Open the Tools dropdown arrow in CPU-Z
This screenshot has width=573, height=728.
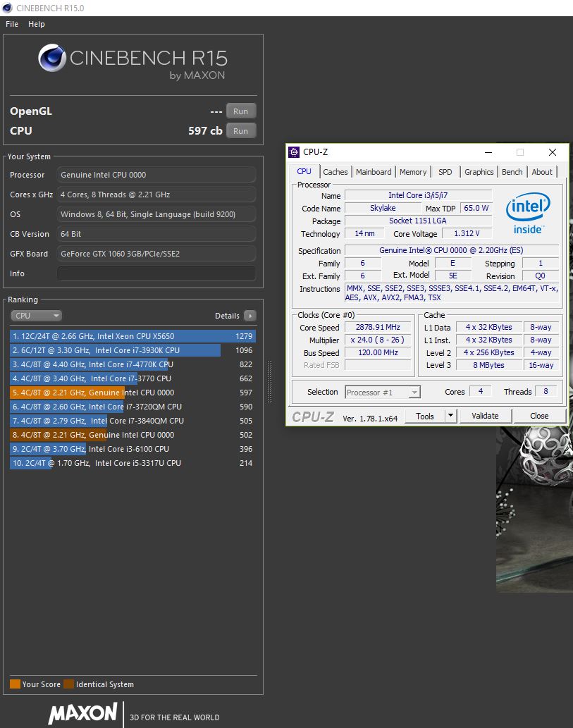pyautogui.click(x=450, y=416)
